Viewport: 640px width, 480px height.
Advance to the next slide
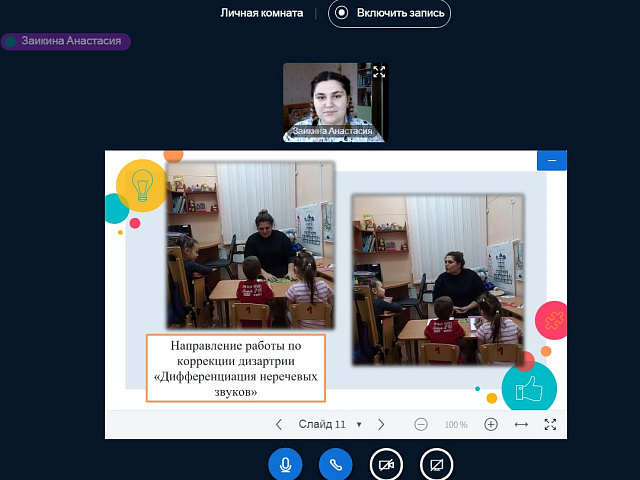point(381,424)
